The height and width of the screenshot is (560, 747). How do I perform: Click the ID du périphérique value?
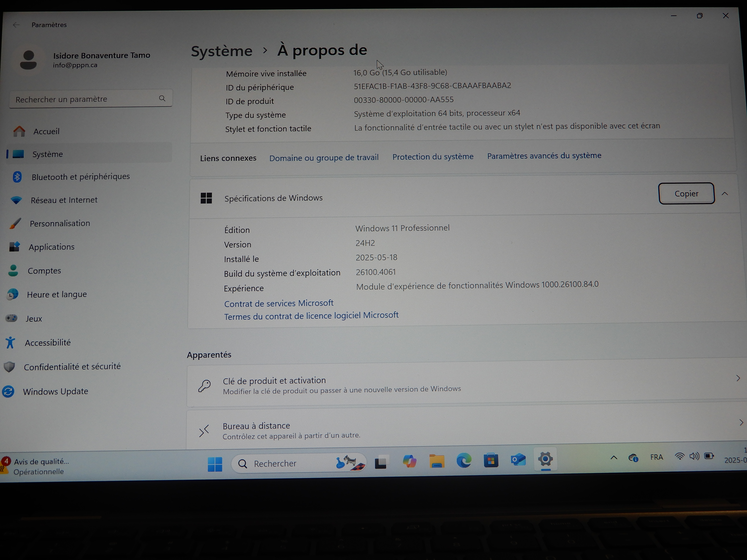coord(432,86)
